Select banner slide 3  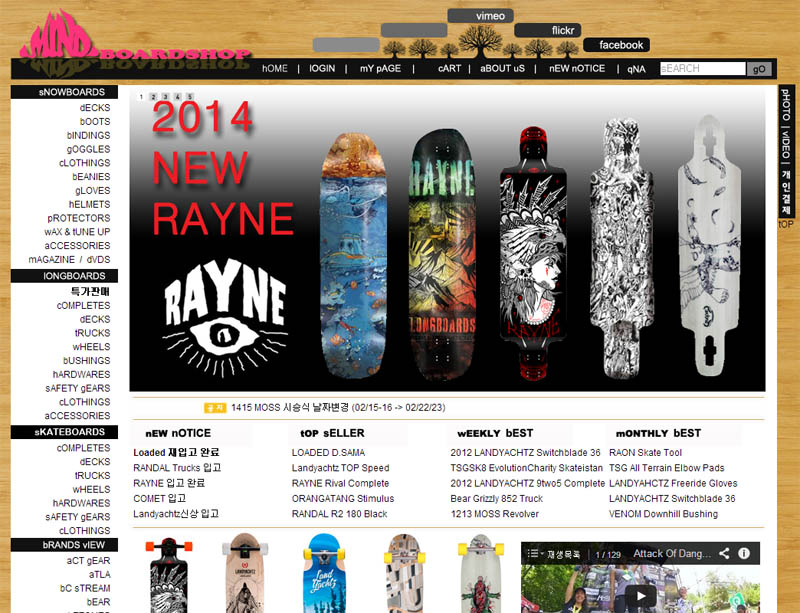165,96
